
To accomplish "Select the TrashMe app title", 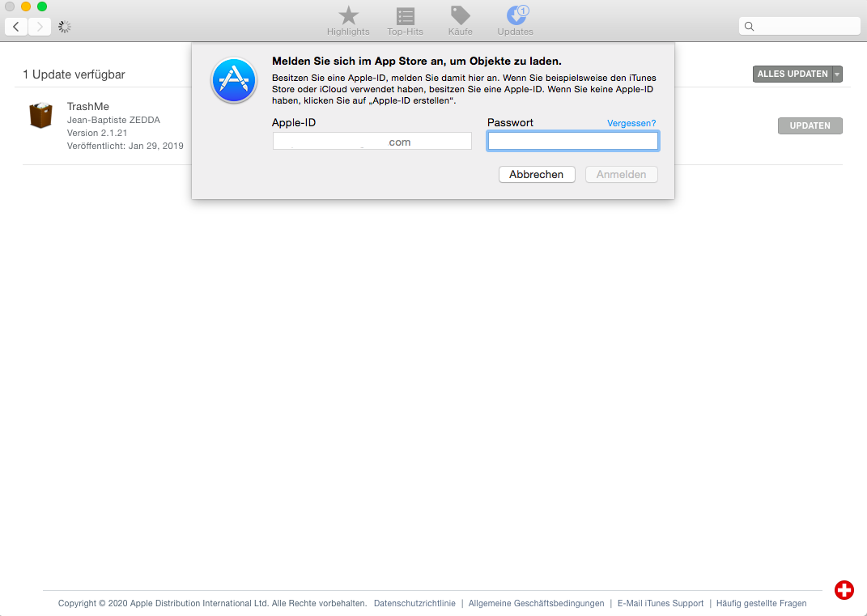I will coord(88,106).
